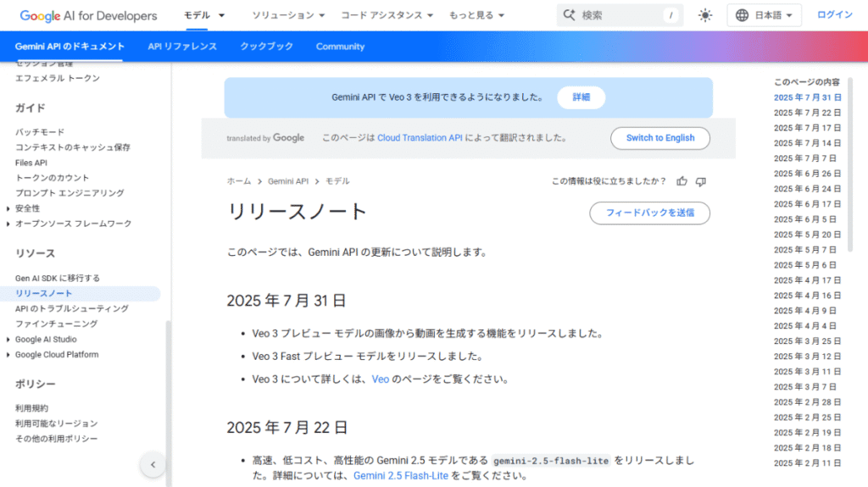Click the モデル breadcrumb

(337, 181)
